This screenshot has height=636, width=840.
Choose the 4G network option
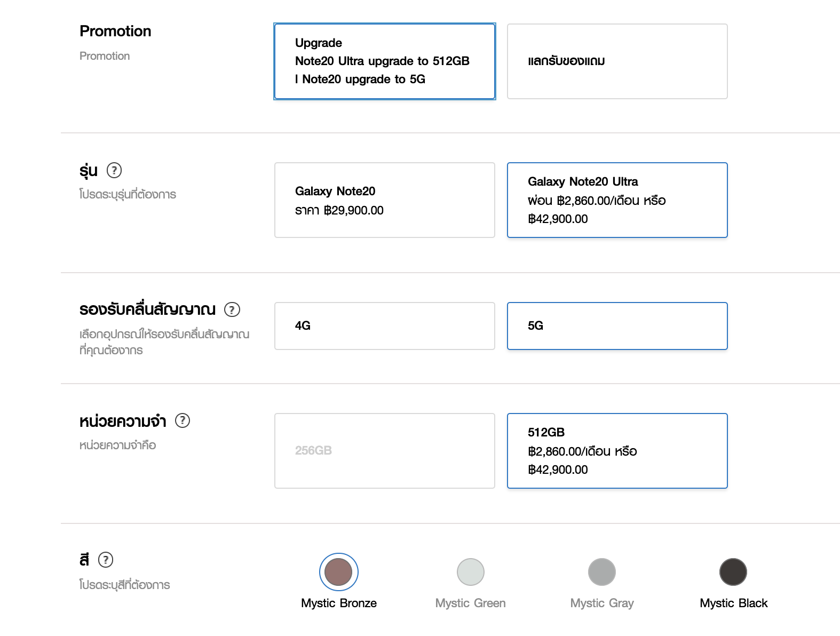point(384,326)
